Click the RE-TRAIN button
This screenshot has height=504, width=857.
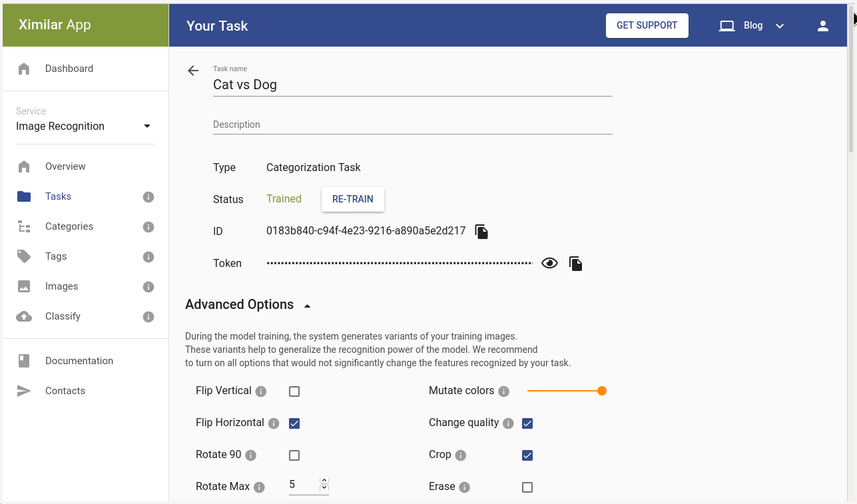[353, 199]
